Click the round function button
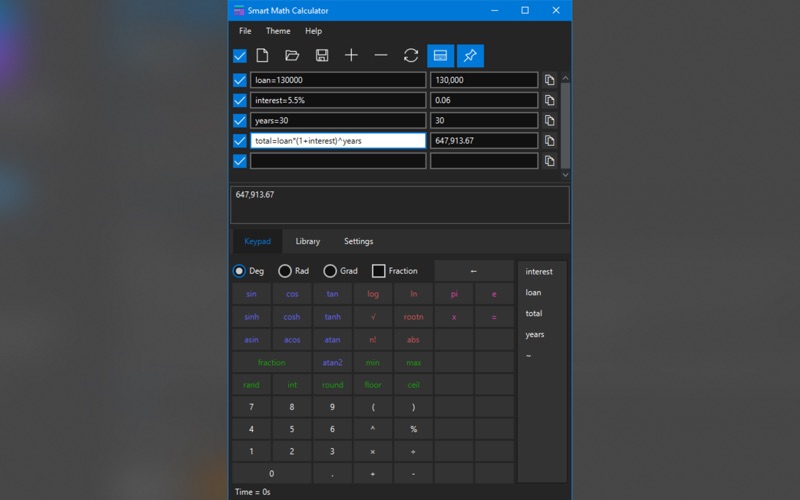The image size is (800, 500). coord(332,385)
